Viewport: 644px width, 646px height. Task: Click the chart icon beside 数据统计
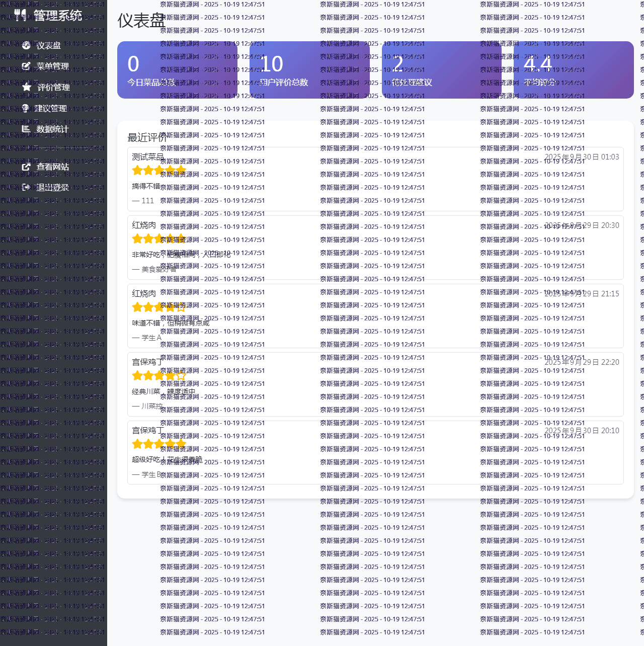(26, 129)
